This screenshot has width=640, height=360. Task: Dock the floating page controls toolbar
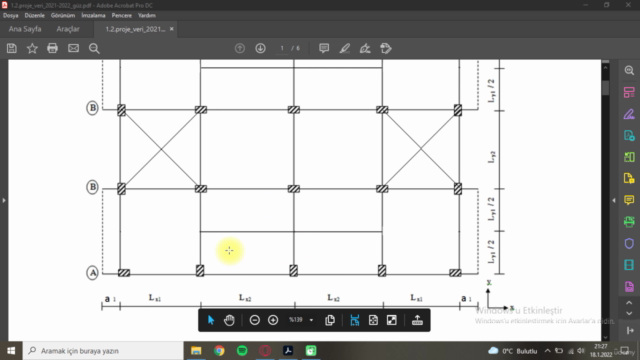click(417, 320)
